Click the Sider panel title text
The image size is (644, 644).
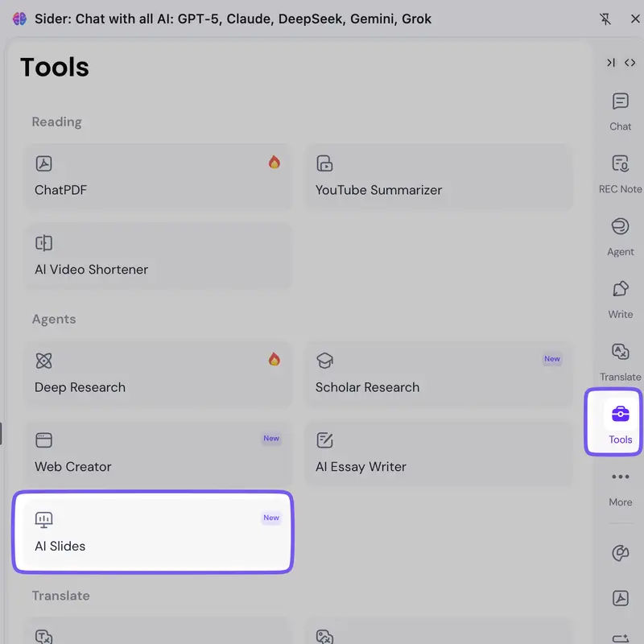pos(233,19)
